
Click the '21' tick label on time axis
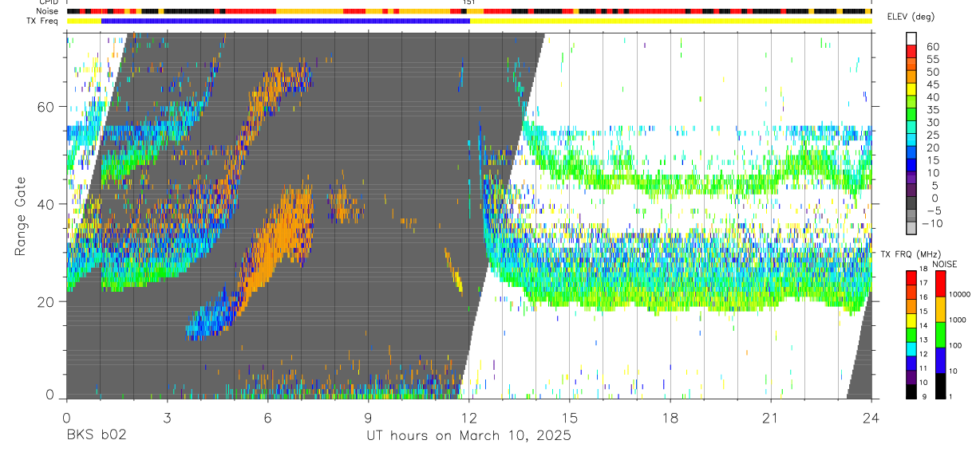771,418
